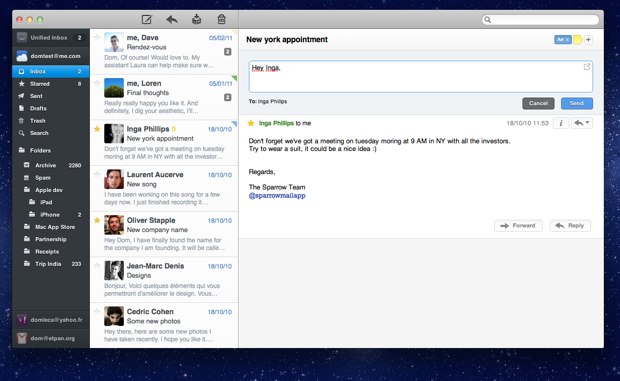This screenshot has width=620, height=381.
Task: Open the Archive folder
Action: [51, 165]
